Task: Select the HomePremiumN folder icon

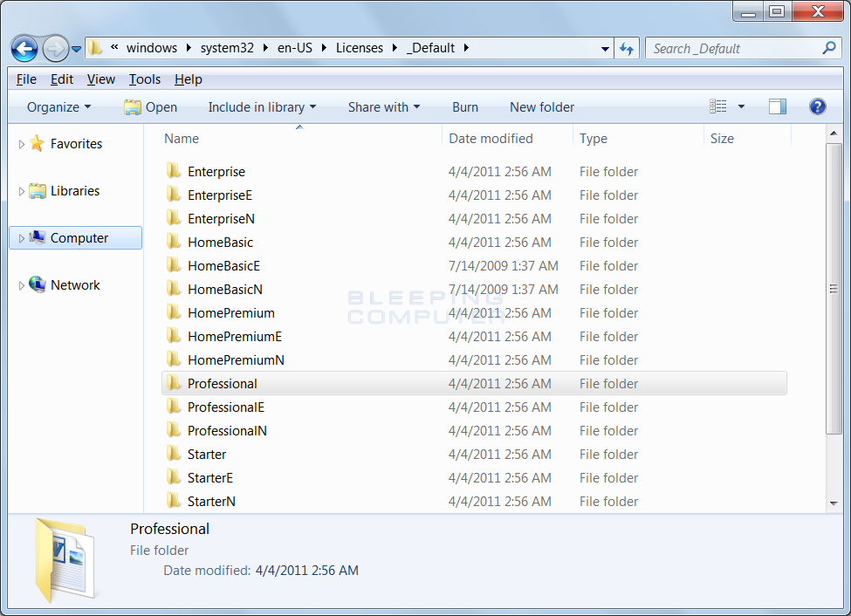Action: pyautogui.click(x=174, y=359)
